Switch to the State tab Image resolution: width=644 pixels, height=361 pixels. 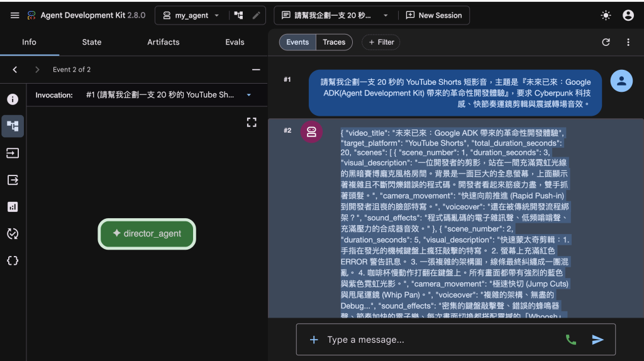92,42
